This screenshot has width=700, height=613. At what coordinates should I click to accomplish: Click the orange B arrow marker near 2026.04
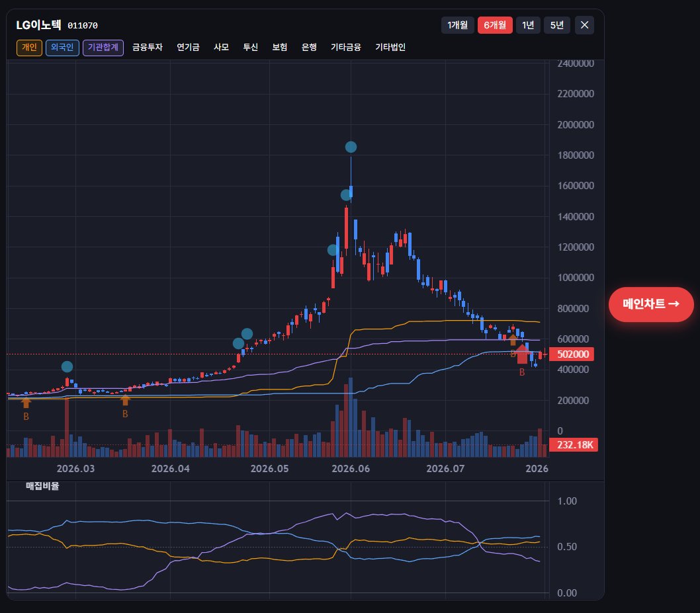pos(125,400)
